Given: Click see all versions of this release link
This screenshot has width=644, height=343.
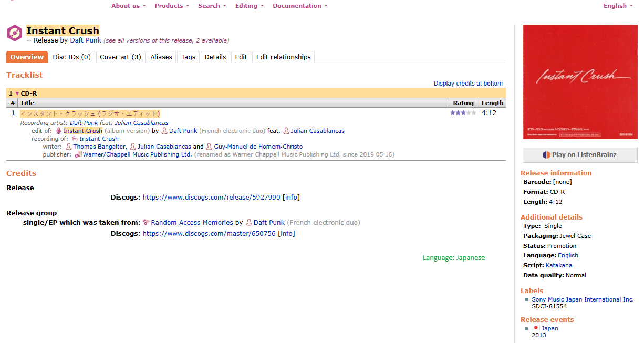Looking at the screenshot, I should (x=166, y=40).
